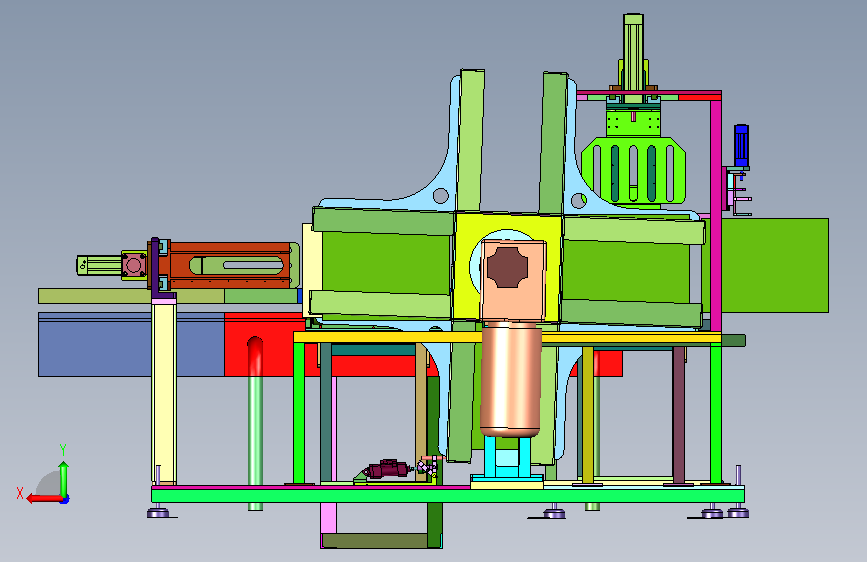Select the rounded light green post under red block

coord(255,423)
